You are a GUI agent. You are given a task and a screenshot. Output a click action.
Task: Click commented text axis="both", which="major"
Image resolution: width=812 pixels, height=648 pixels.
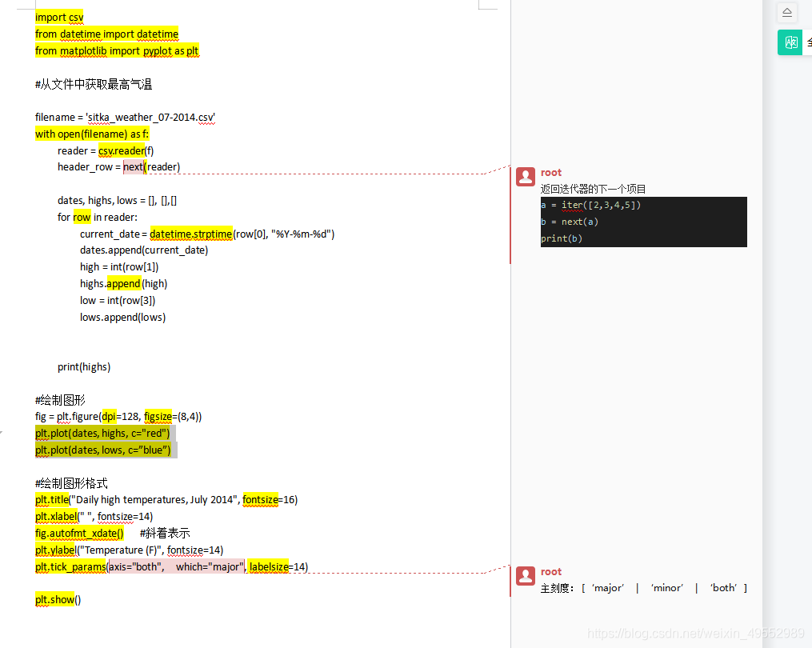point(176,566)
